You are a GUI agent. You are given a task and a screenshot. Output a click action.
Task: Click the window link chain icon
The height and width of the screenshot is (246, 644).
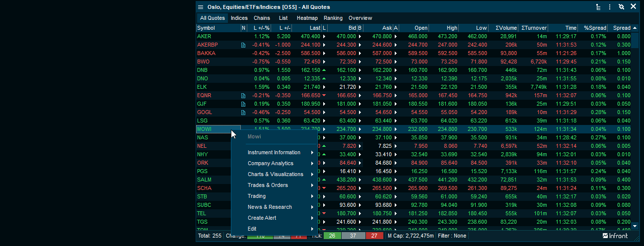pos(621,7)
